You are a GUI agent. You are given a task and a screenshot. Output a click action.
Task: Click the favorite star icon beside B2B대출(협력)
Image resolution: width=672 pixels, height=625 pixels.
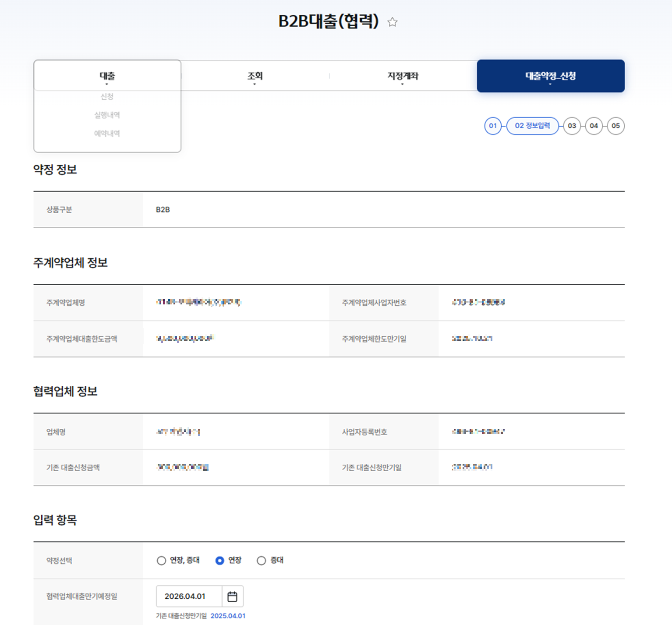(392, 22)
